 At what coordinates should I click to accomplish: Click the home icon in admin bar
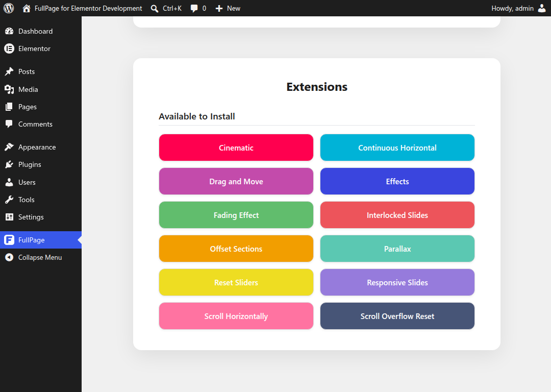point(27,9)
